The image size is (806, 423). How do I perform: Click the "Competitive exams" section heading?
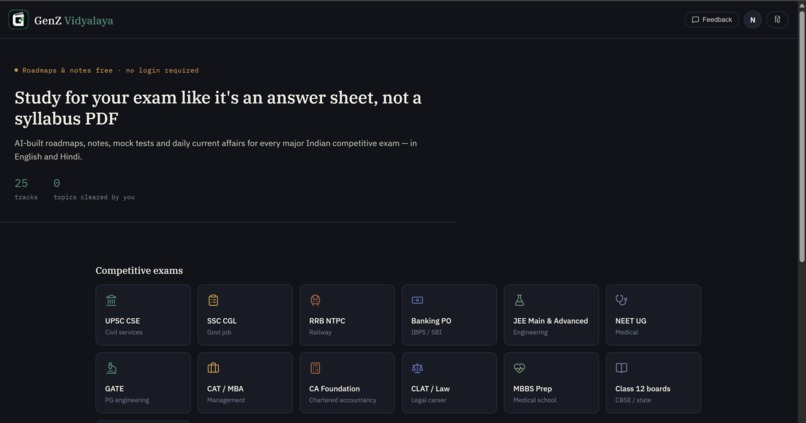pyautogui.click(x=139, y=271)
